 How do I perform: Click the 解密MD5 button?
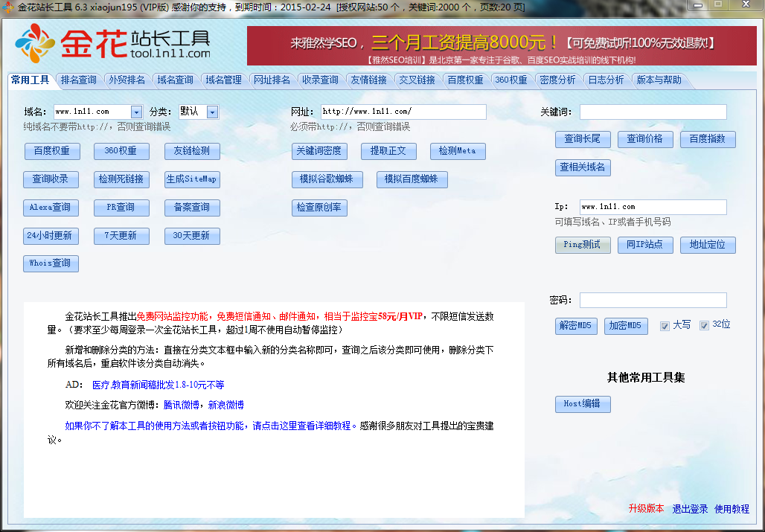(576, 326)
